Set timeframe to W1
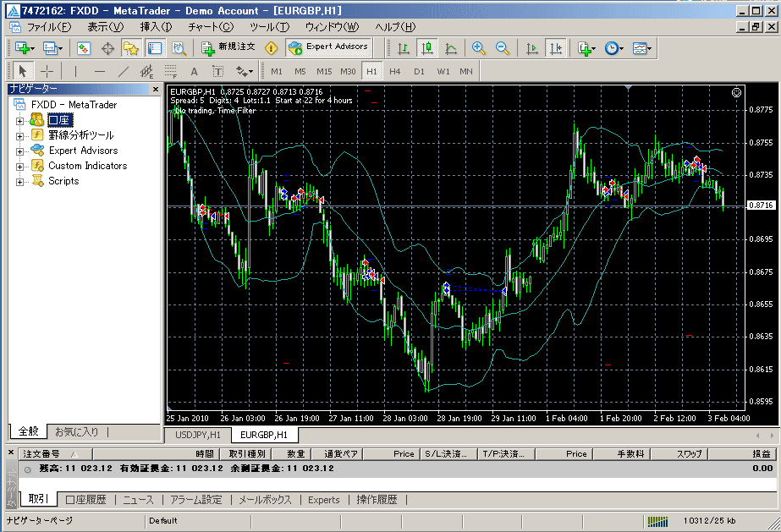 click(443, 72)
